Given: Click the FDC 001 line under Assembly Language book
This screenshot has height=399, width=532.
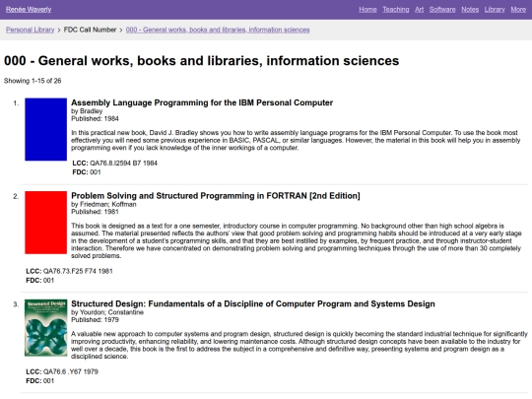Looking at the screenshot, I should (87, 172).
